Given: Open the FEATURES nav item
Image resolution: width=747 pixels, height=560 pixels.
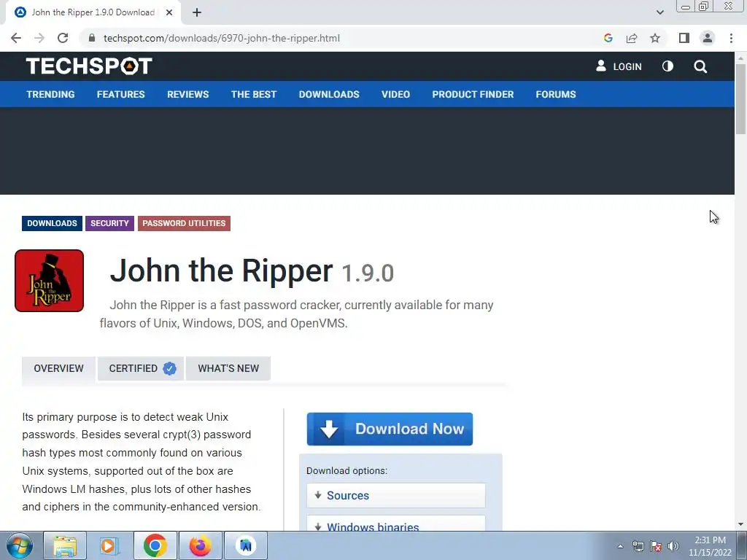Looking at the screenshot, I should point(120,94).
